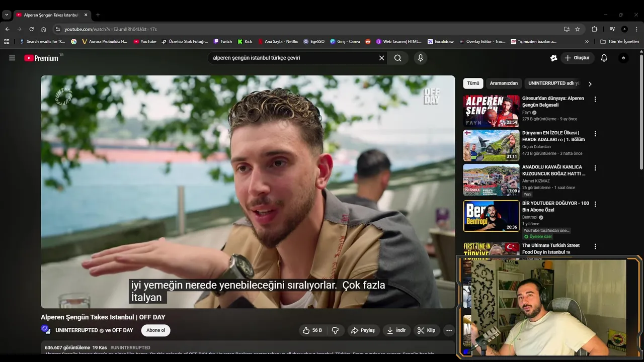644x362 pixels.
Task: Open options menu for FAROE ADALARI video
Action: 595,134
